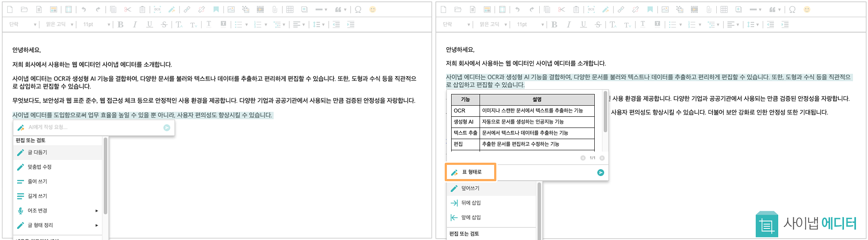
Task: Toggle Italic formatting in left editor
Action: (135, 24)
